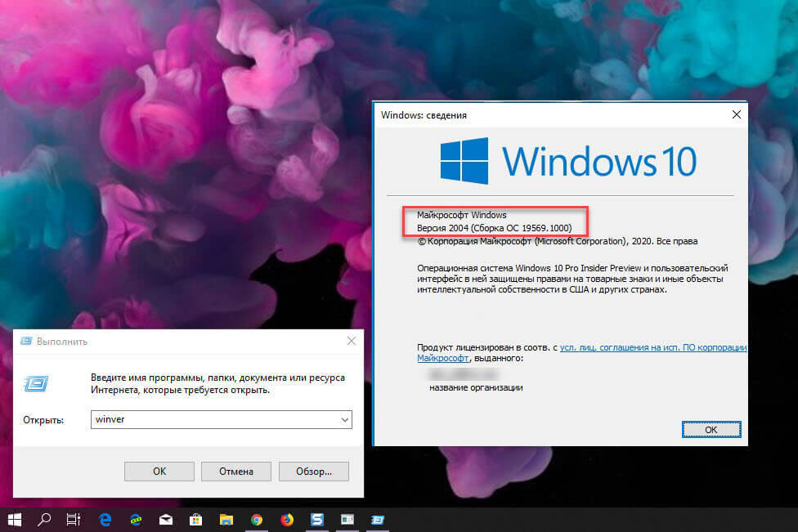Viewport: 798px width, 532px height.
Task: Click the название организации label
Action: tap(476, 387)
